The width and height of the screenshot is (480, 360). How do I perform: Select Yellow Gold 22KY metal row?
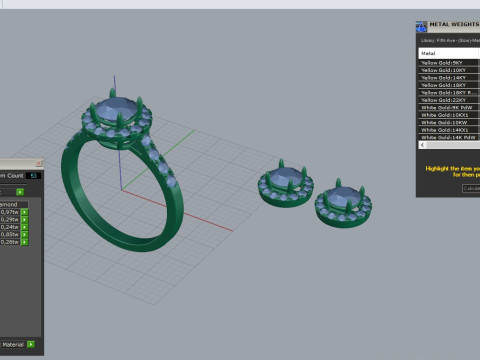(449, 100)
